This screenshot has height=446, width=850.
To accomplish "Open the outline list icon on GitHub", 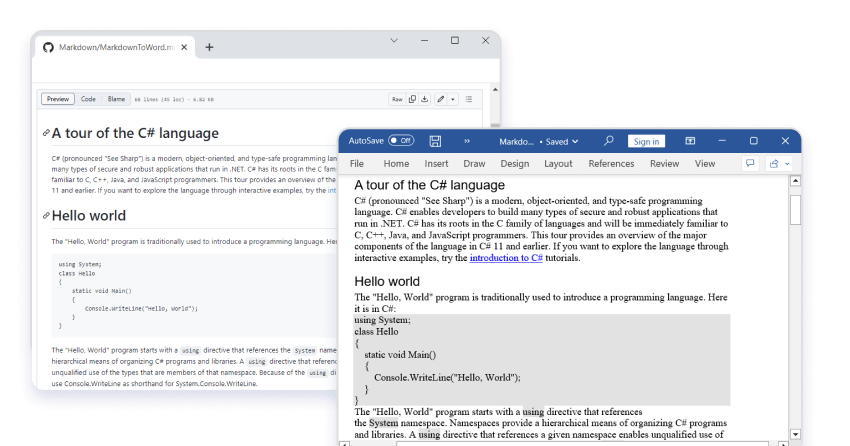I will (469, 99).
